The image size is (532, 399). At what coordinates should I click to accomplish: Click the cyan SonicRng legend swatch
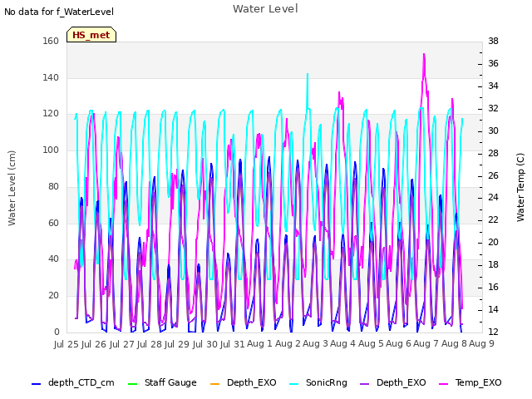coord(293,384)
